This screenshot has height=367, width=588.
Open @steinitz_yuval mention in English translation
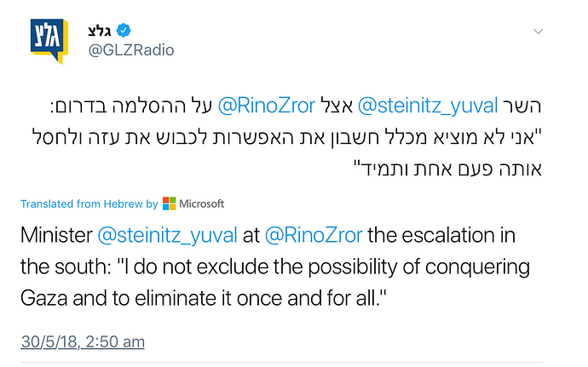tap(167, 235)
